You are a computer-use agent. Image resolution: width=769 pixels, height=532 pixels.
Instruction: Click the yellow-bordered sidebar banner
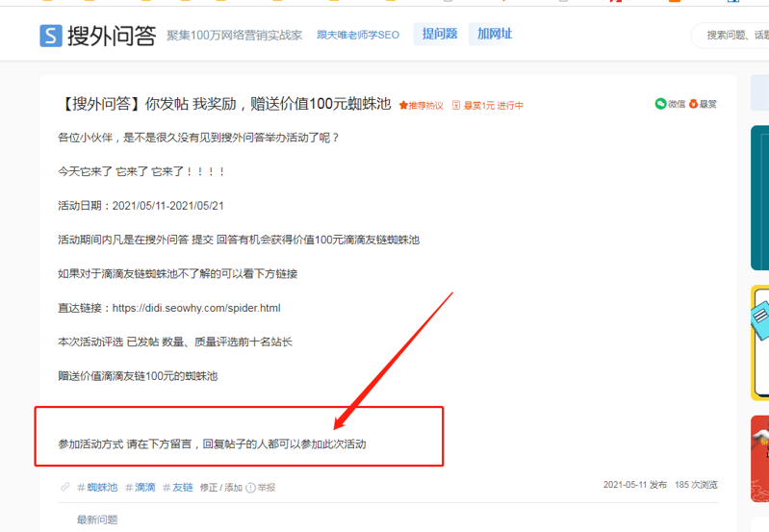coord(759,342)
